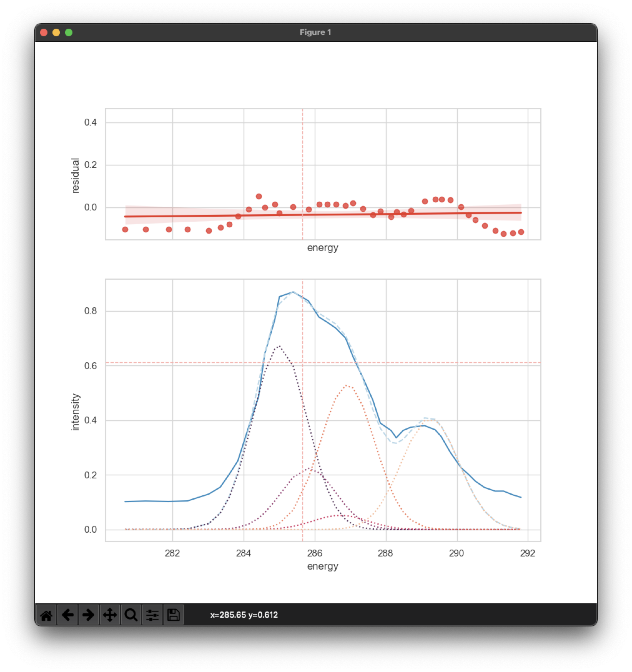Close the Figure 1 window
This screenshot has width=632, height=672.
click(44, 32)
